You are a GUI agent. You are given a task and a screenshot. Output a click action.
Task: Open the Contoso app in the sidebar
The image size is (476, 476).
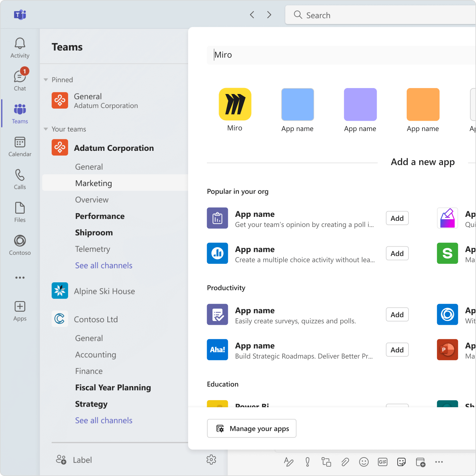tap(20, 245)
